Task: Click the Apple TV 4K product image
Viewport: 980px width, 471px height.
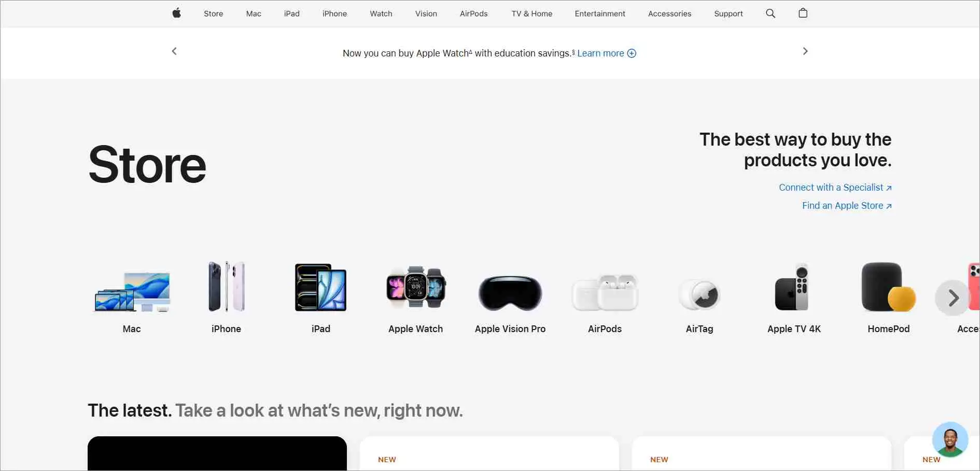Action: point(792,287)
